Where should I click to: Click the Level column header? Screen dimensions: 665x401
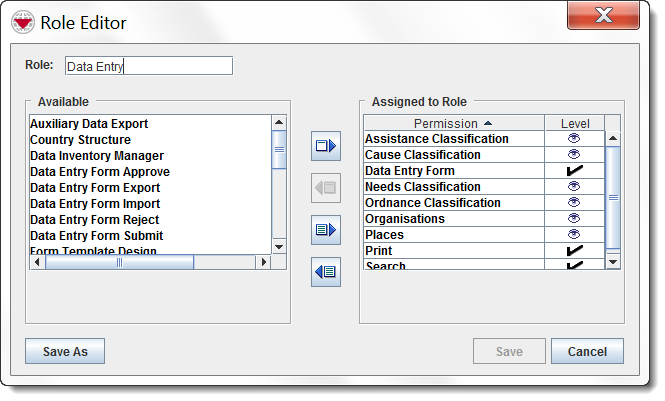click(574, 123)
